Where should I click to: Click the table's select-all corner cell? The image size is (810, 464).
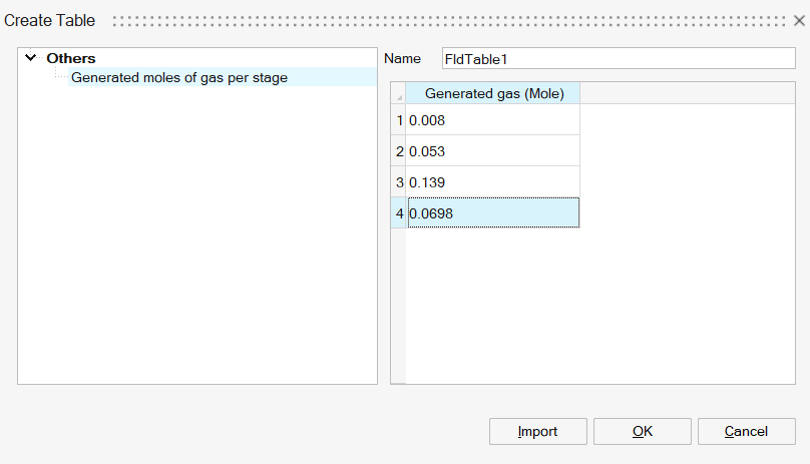tap(398, 94)
